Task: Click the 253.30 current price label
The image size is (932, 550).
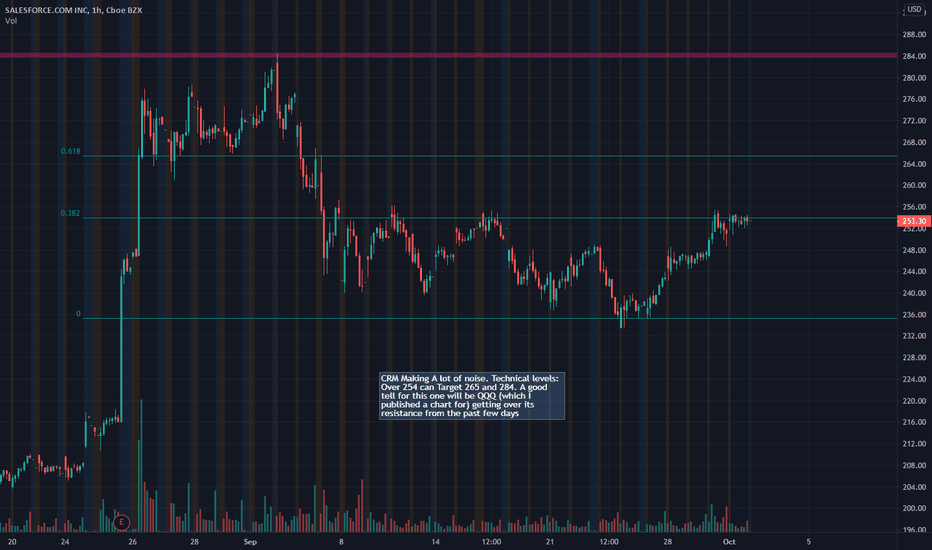Action: coord(914,221)
